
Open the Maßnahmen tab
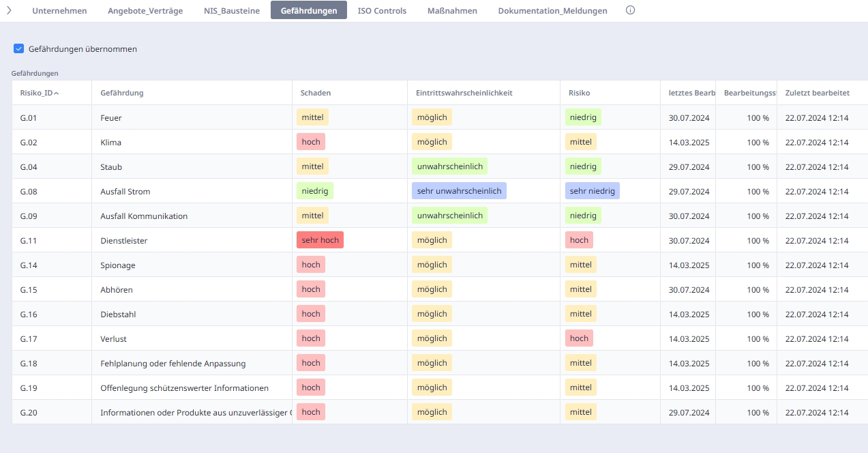[x=452, y=11]
